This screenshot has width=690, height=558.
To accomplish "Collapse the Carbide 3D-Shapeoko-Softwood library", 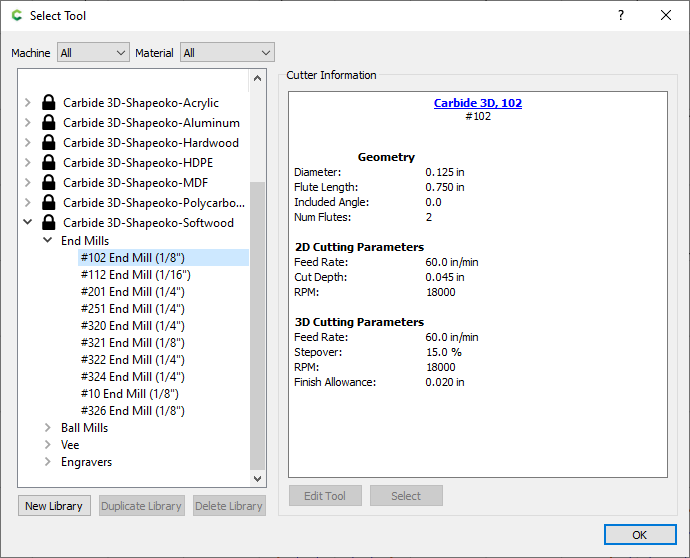I will point(28,222).
